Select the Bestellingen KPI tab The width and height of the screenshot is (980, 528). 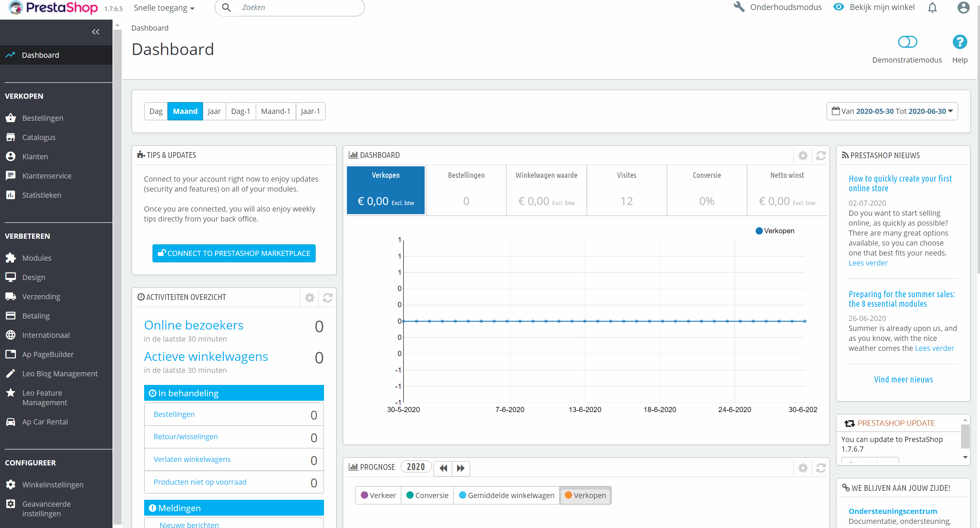[466, 190]
